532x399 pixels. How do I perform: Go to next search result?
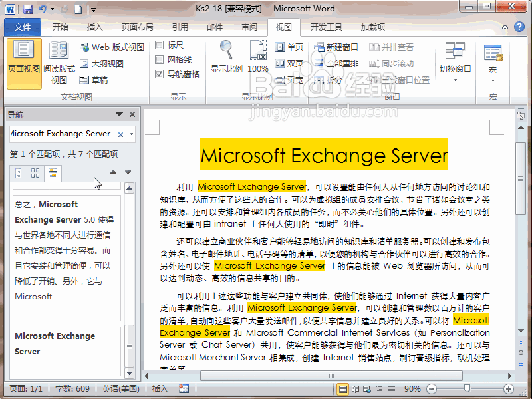pos(128,172)
